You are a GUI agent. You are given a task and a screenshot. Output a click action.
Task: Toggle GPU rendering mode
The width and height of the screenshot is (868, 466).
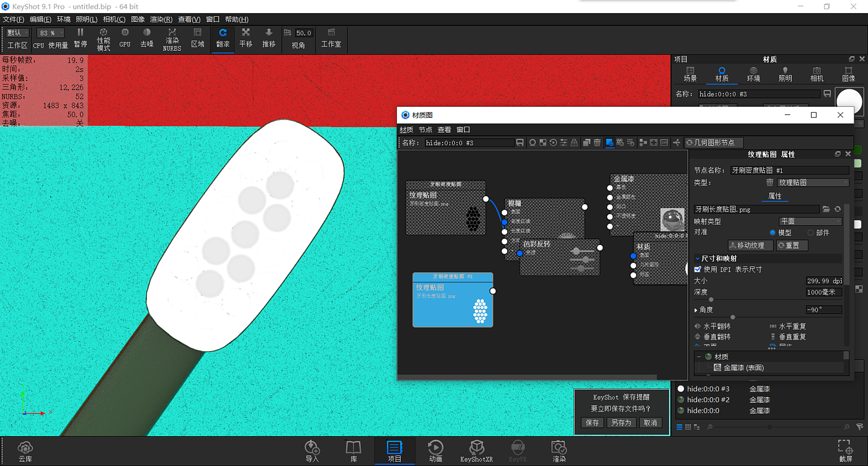tap(125, 38)
